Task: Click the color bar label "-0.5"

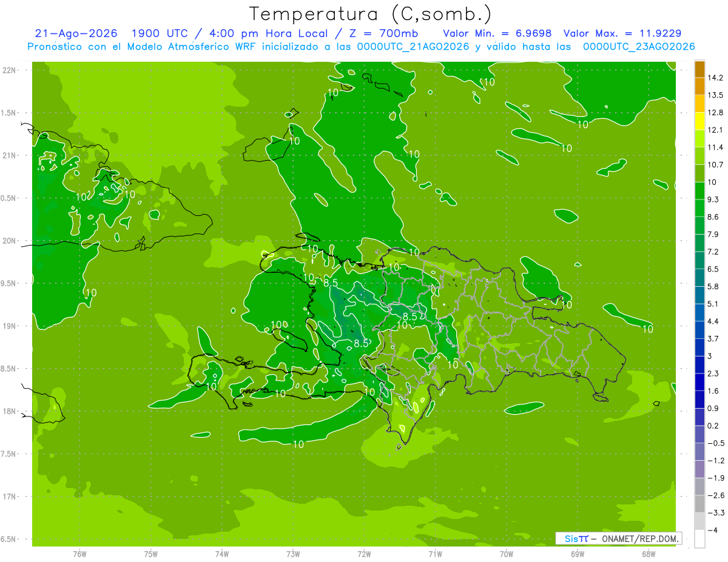Action: pyautogui.click(x=715, y=443)
